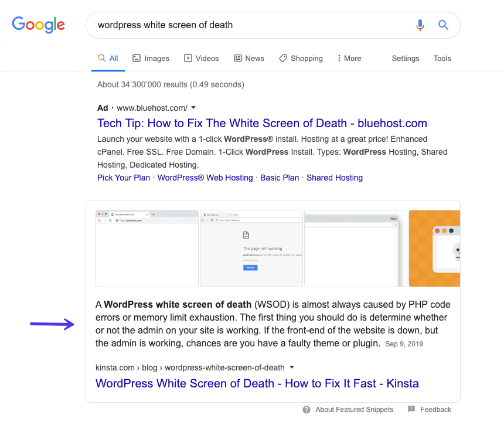Click the Shared Hosting sitelink

[335, 178]
